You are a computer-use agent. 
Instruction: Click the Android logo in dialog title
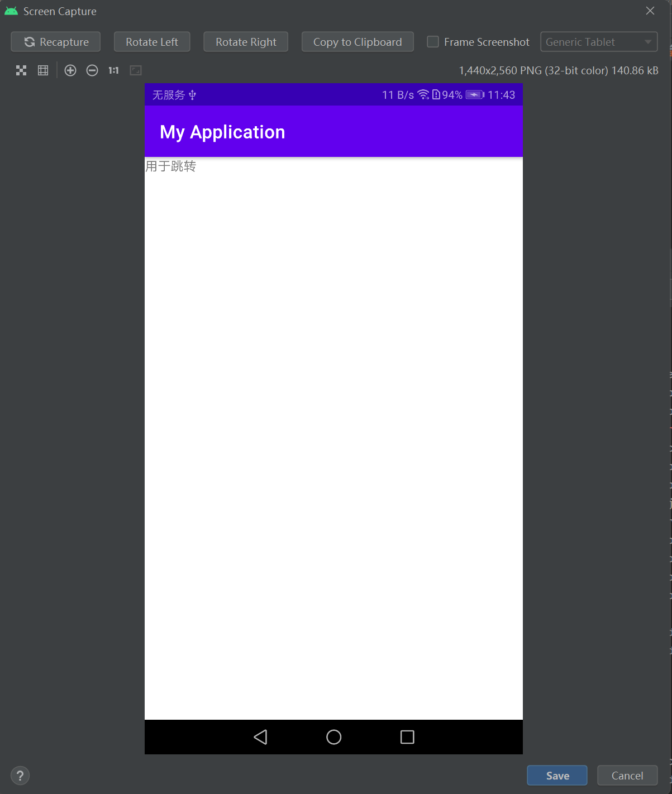coord(11,11)
